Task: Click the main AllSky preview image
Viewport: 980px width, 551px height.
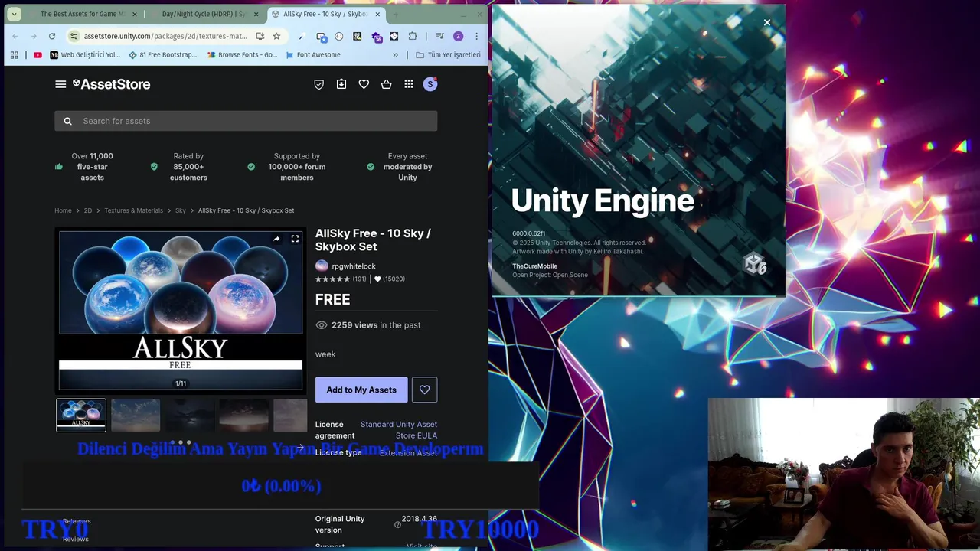Action: [181, 310]
